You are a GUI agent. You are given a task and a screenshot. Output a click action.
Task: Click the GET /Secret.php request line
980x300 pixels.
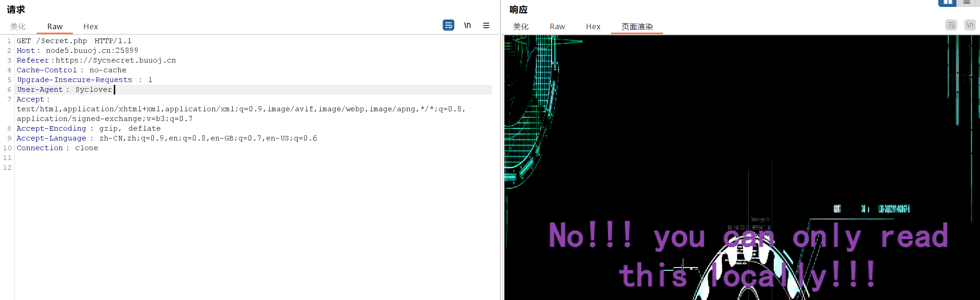click(x=74, y=41)
